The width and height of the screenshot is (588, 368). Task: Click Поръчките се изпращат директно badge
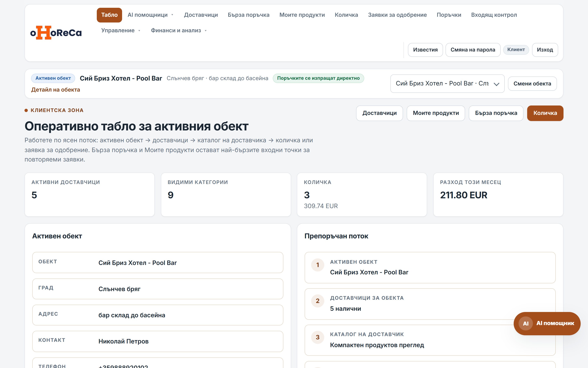click(x=318, y=78)
